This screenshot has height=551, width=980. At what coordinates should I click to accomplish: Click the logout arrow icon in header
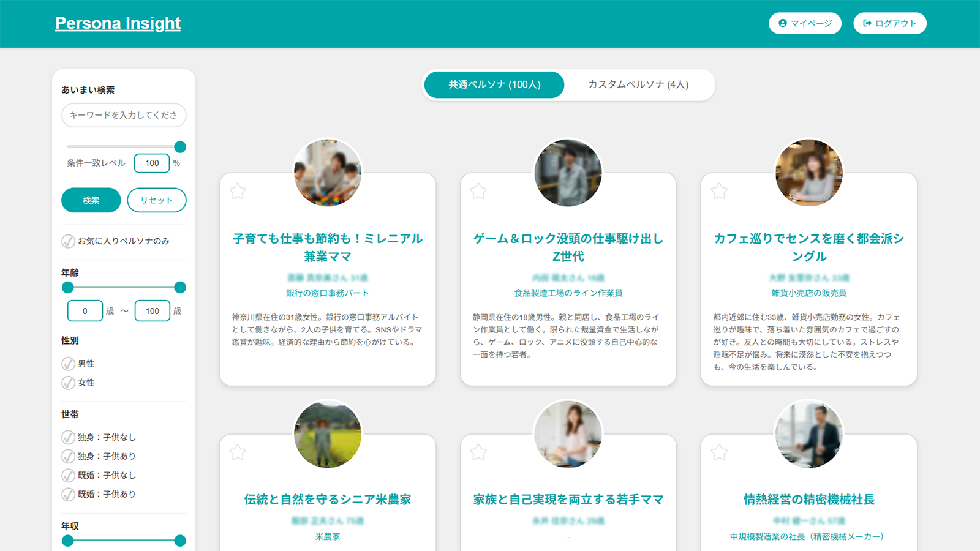point(866,23)
